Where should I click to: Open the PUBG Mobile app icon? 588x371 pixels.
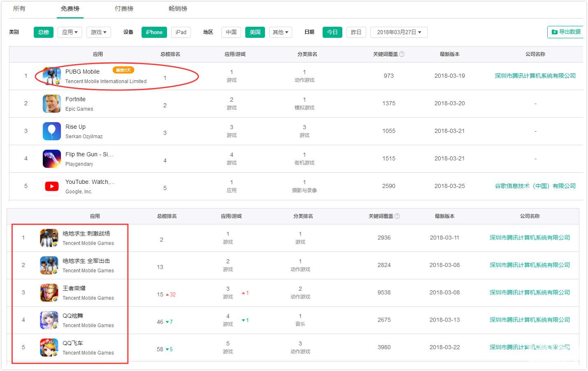(52, 76)
